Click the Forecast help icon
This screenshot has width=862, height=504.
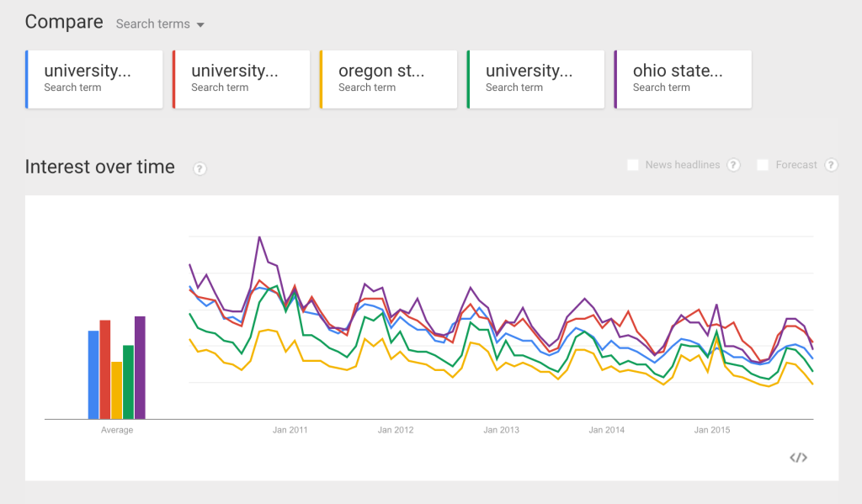tap(831, 165)
